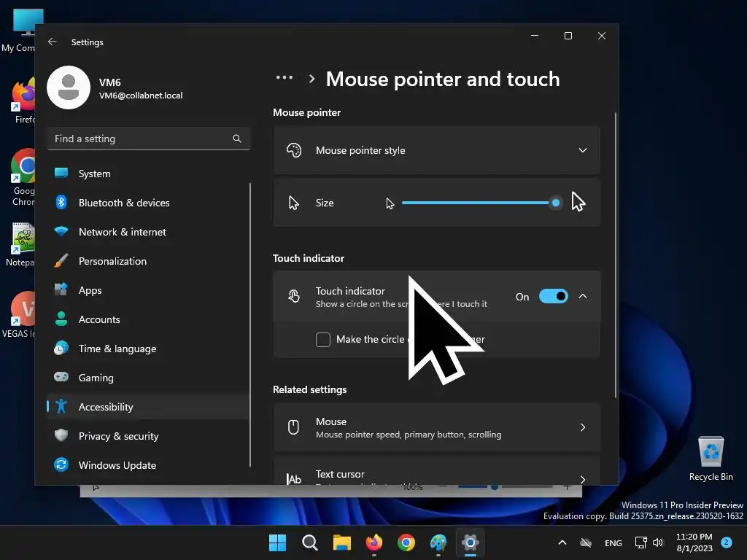Open the Paint app from the taskbar
This screenshot has height=560, width=747.
(438, 542)
